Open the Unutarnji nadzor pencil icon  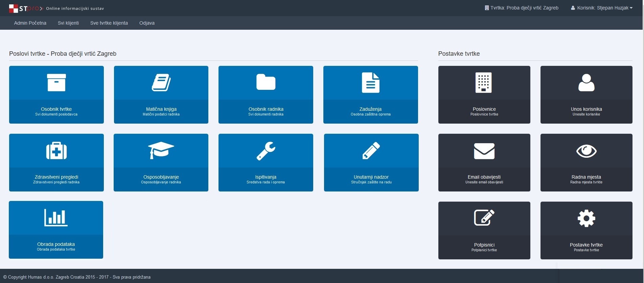point(371,151)
